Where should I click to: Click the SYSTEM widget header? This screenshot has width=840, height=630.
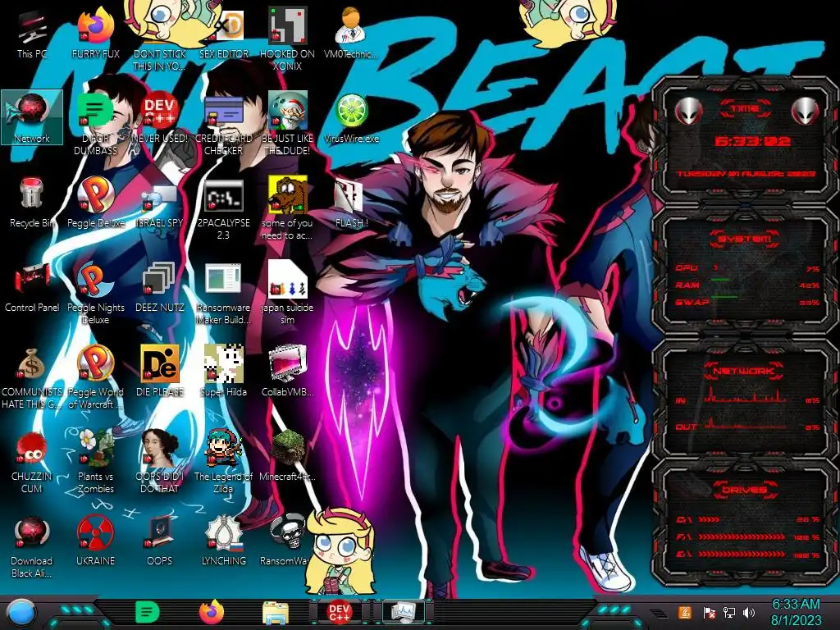[745, 239]
